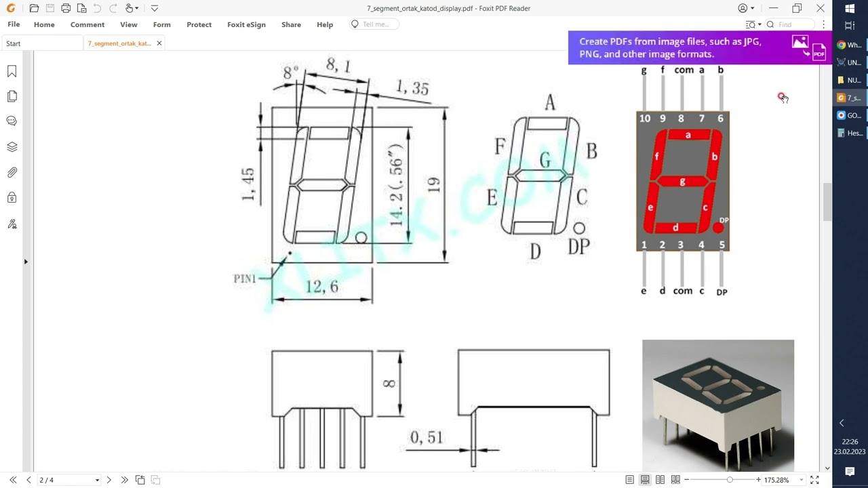Image resolution: width=868 pixels, height=488 pixels.
Task: Select continuous page view mode
Action: pyautogui.click(x=645, y=480)
